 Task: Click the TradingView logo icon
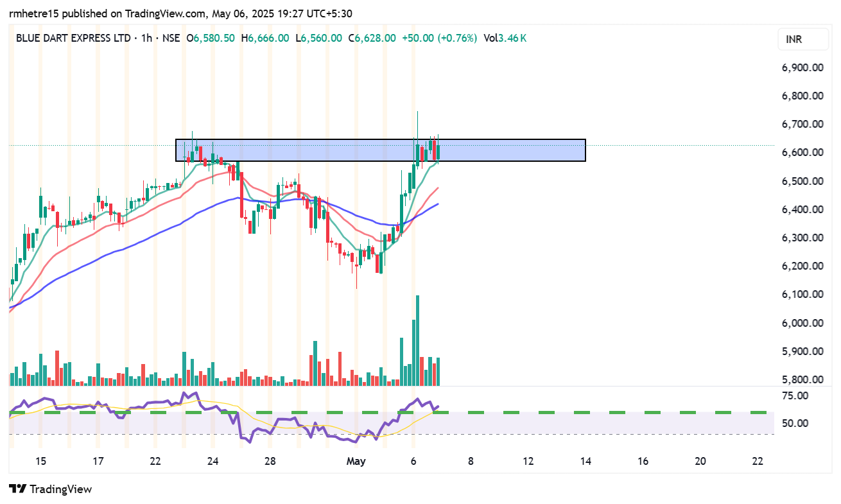(18, 489)
